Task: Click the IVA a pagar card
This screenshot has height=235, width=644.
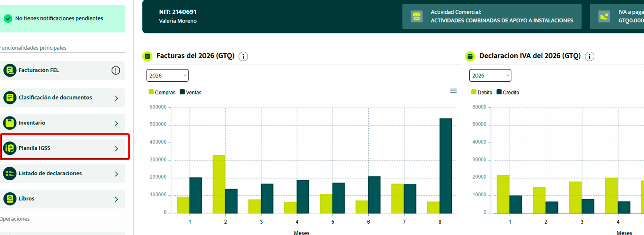Action: coord(617,16)
